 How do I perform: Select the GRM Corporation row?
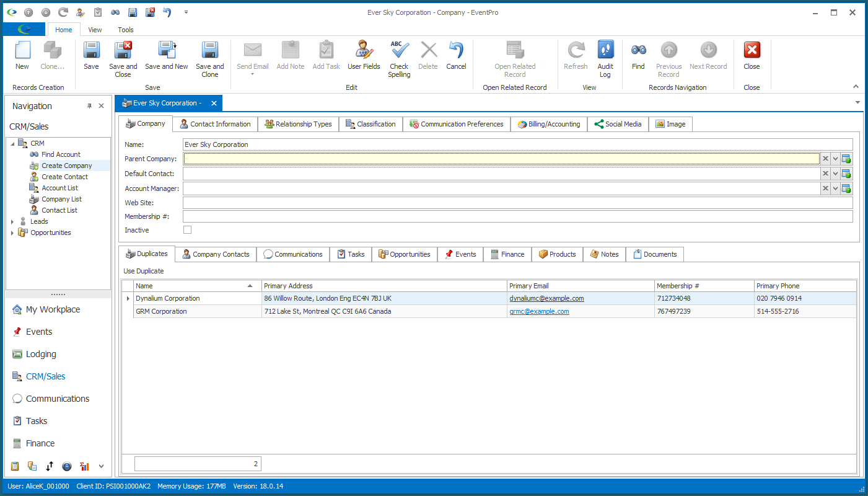(489, 311)
